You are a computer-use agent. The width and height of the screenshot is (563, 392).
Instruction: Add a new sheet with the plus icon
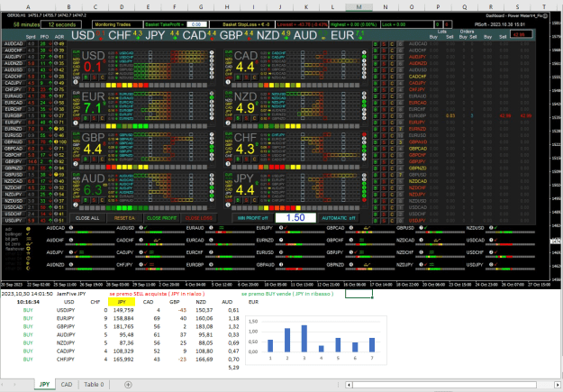coord(128,385)
